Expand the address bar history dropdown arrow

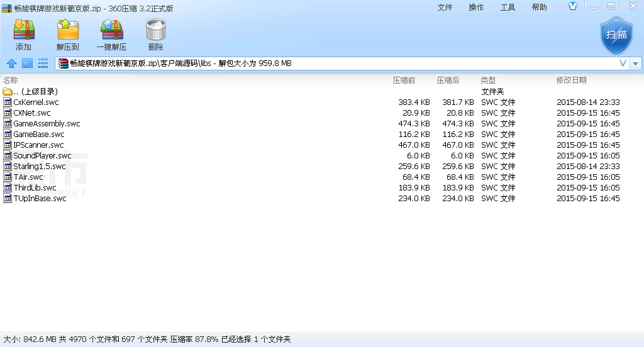click(x=635, y=63)
